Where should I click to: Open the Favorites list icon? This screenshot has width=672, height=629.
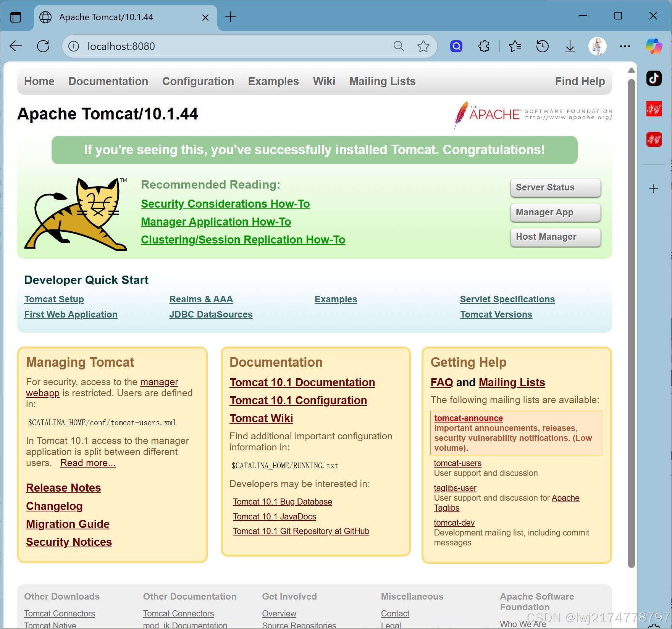tap(515, 46)
